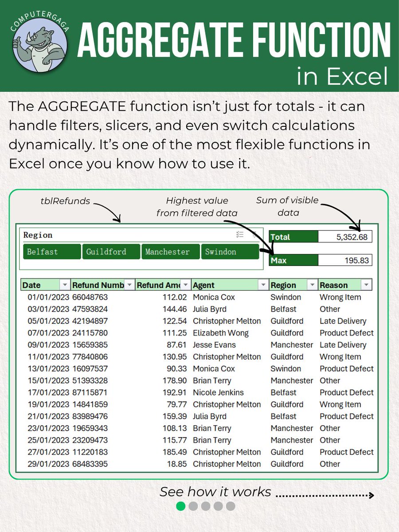This screenshot has height=532, width=399.
Task: Jump to the second carousel dot
Action: (193, 506)
